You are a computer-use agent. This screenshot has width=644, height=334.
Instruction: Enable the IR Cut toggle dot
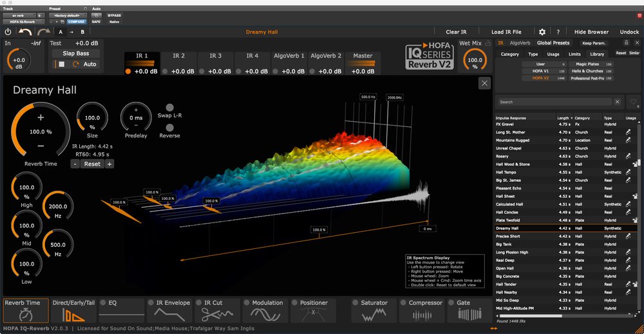[x=198, y=303]
